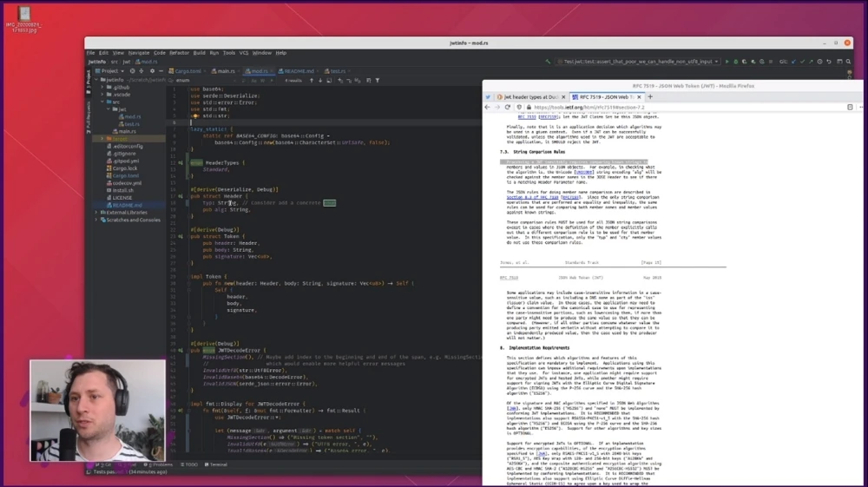Screen dimensions: 868x487
Task: Collapse the jwt folder
Action: click(x=108, y=109)
